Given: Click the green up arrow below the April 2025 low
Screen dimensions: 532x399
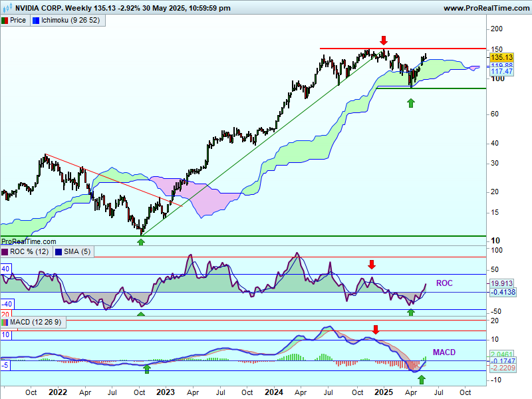Looking at the screenshot, I should [x=411, y=102].
